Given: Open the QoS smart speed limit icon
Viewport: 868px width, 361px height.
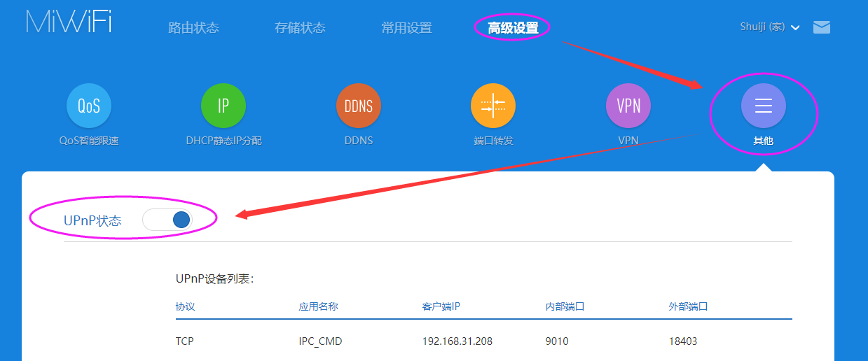Looking at the screenshot, I should (89, 106).
